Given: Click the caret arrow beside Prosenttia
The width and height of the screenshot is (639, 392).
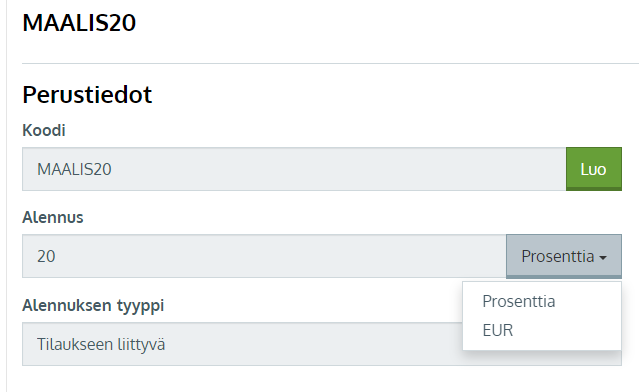Looking at the screenshot, I should tap(603, 258).
